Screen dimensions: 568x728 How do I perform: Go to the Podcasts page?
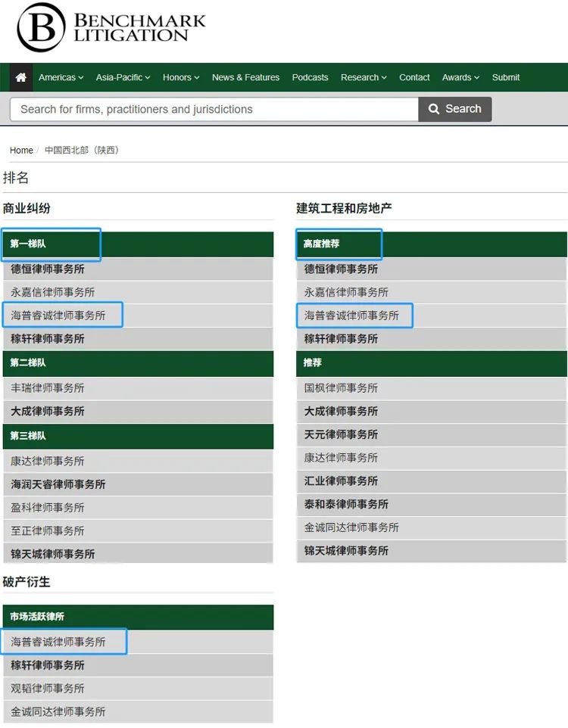(310, 77)
